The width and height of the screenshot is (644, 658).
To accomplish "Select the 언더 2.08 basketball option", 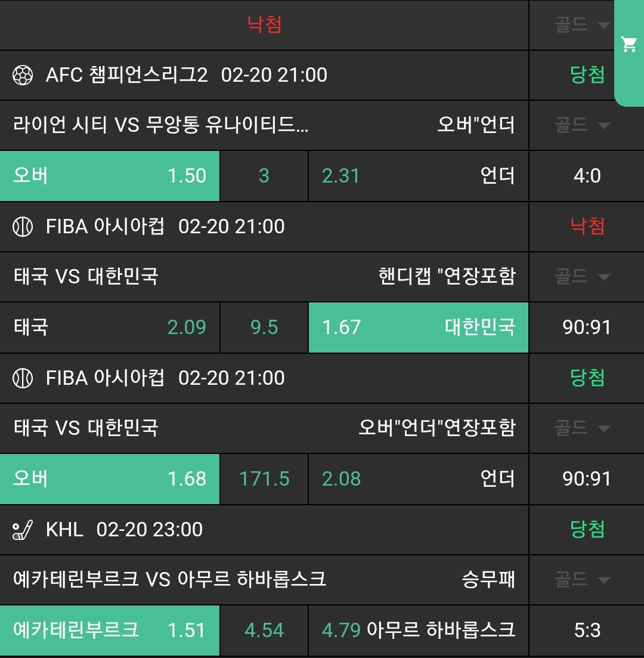I will 418,479.
